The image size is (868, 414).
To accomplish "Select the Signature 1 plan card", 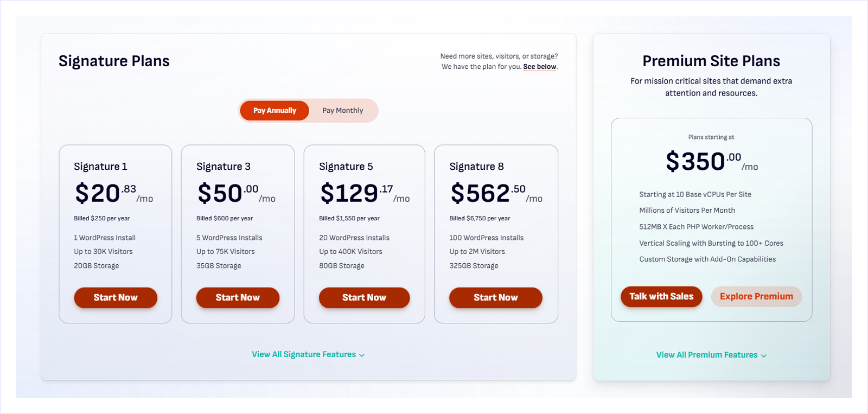I will (x=115, y=233).
